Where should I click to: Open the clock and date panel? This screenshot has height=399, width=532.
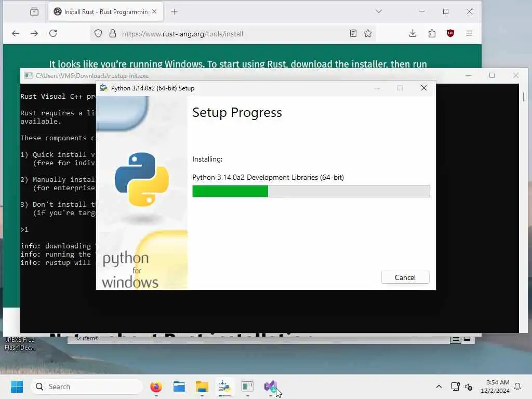pyautogui.click(x=495, y=387)
